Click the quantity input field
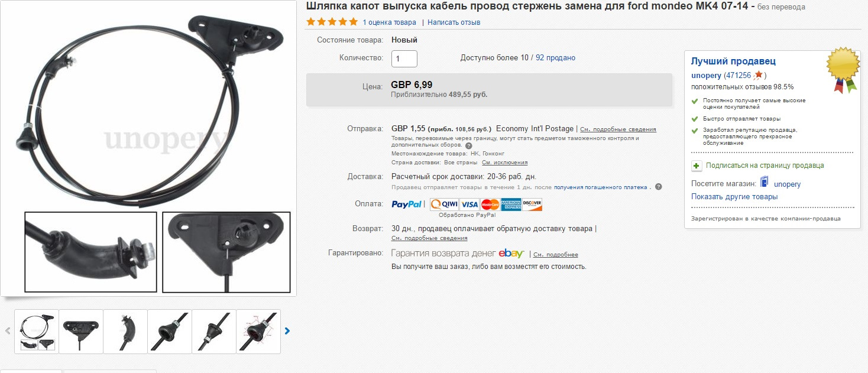868x373 pixels. click(404, 59)
